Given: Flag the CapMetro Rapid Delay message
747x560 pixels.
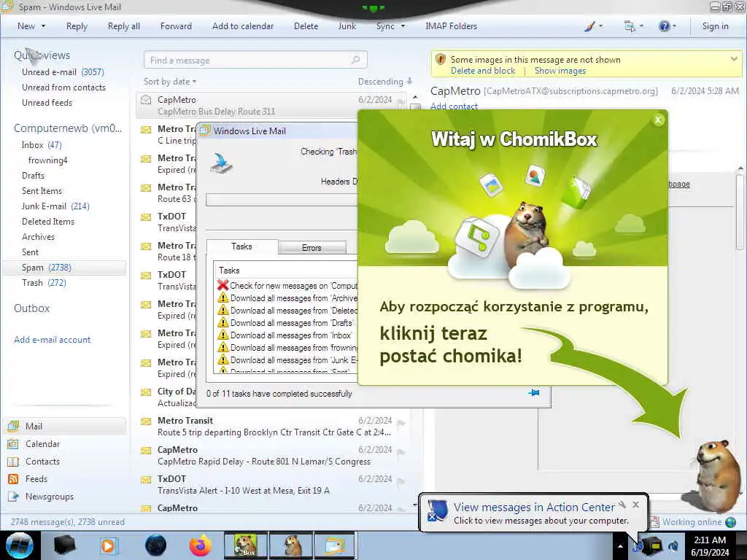Looking at the screenshot, I should (x=400, y=453).
